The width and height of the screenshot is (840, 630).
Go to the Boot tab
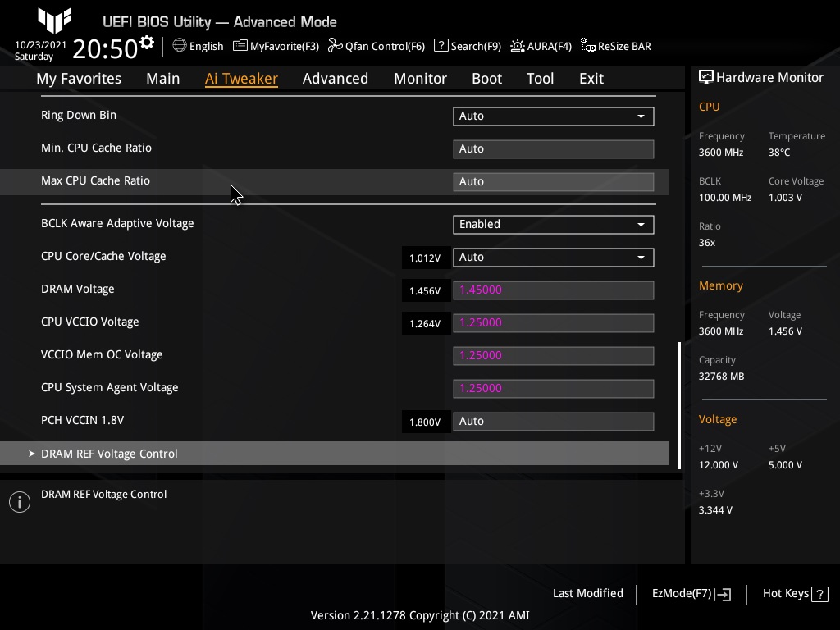click(486, 79)
